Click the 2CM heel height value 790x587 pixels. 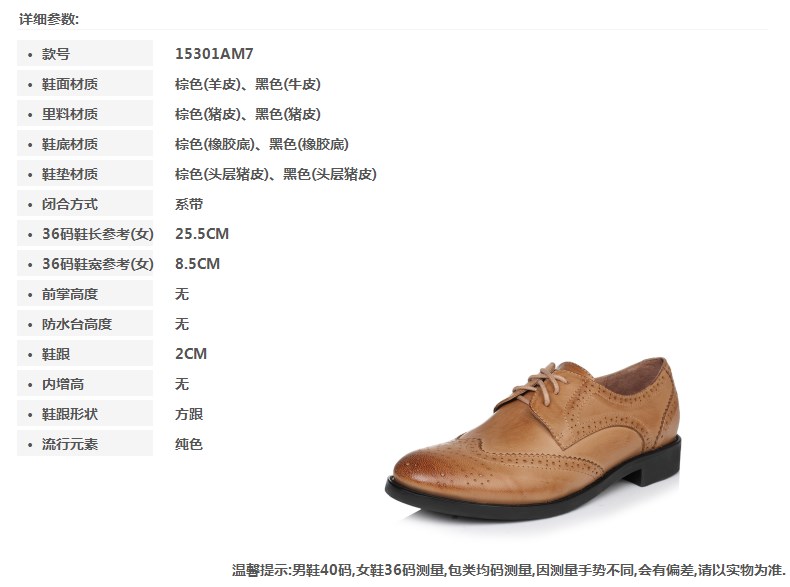191,354
